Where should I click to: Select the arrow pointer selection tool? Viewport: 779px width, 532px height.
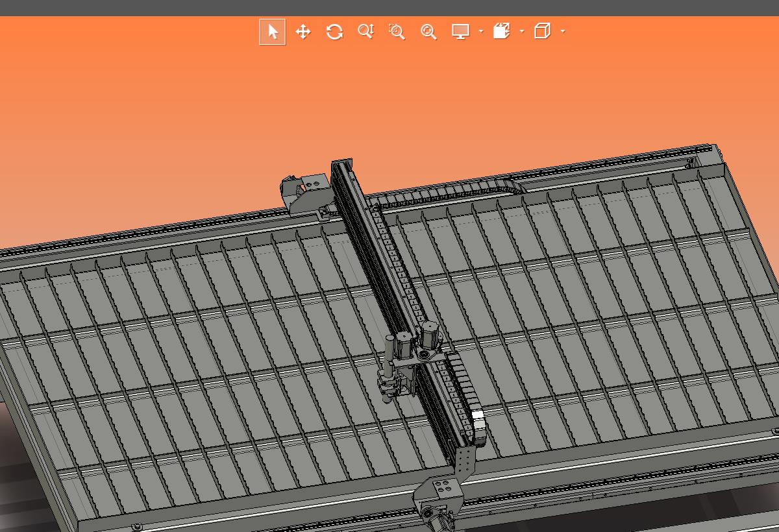(x=273, y=32)
